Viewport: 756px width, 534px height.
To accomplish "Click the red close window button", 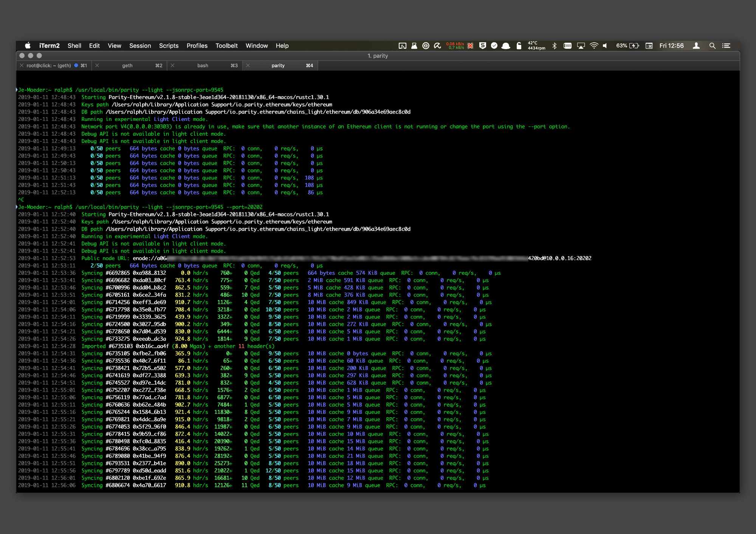I will coord(22,56).
